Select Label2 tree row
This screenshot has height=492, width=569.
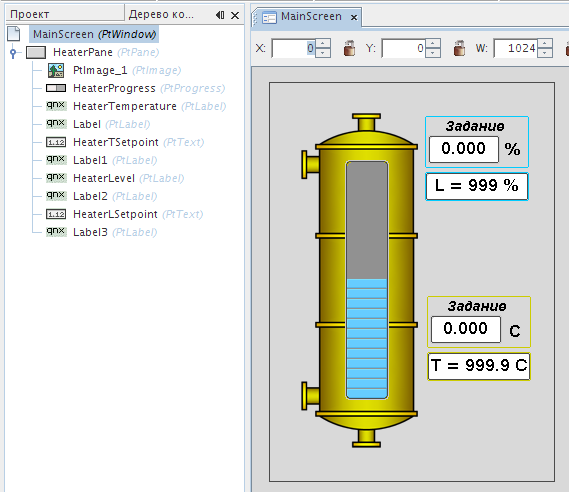115,196
